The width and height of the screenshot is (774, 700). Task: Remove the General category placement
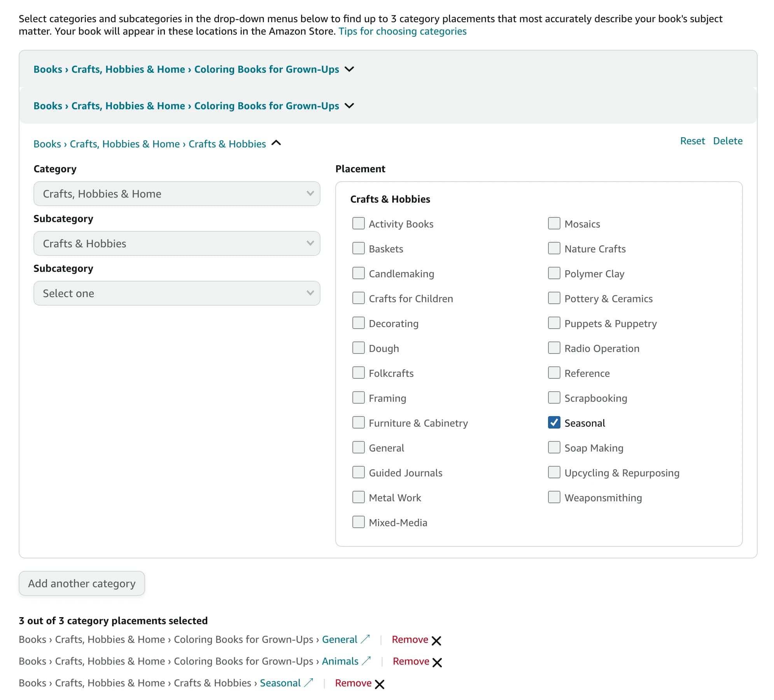410,639
